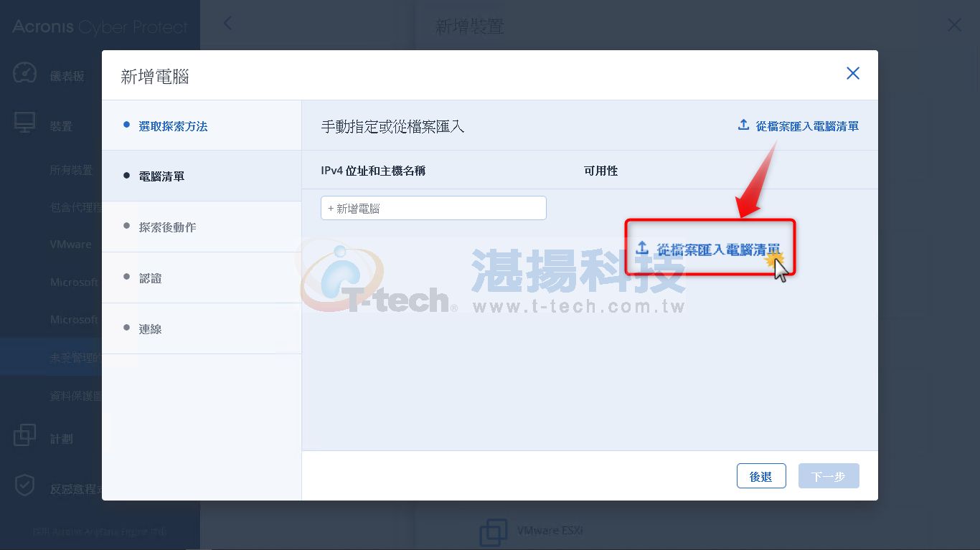Close the 新增電腦 dialog with the X
This screenshot has width=980, height=550.
[852, 73]
